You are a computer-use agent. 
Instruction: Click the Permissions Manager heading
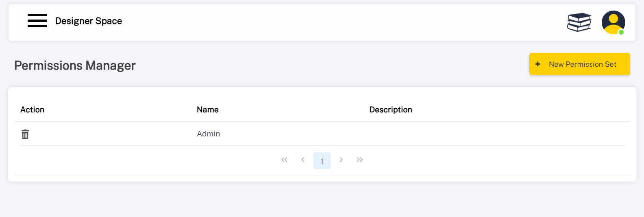click(x=75, y=66)
